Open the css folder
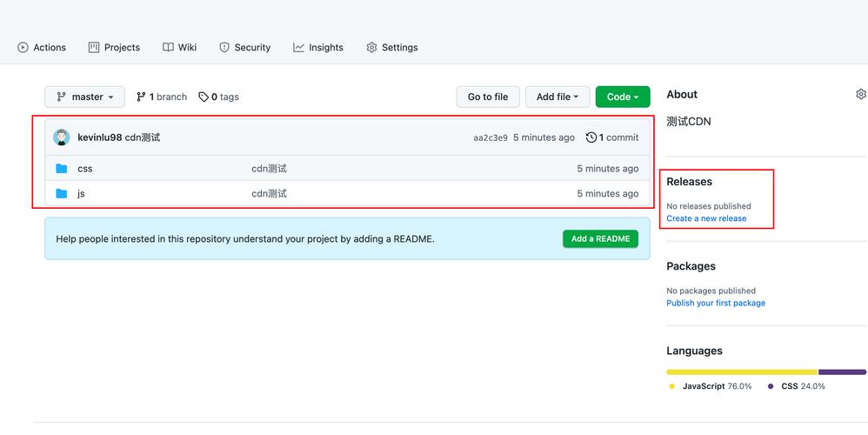This screenshot has width=868, height=435. 84,169
